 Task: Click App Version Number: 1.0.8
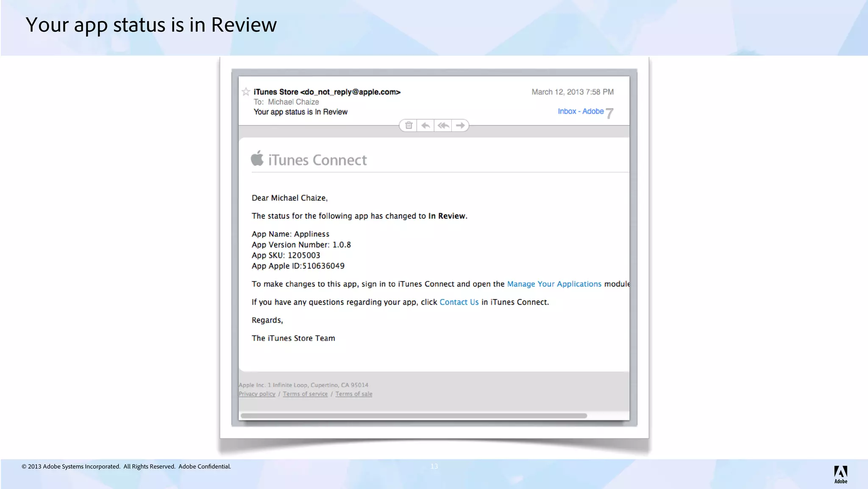coord(301,245)
